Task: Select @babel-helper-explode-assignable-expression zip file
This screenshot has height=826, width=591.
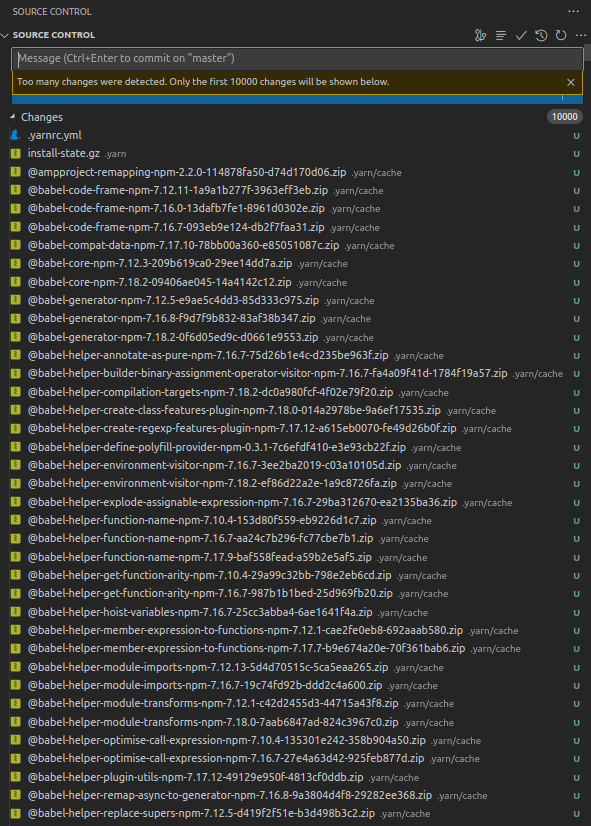Action: pos(242,503)
